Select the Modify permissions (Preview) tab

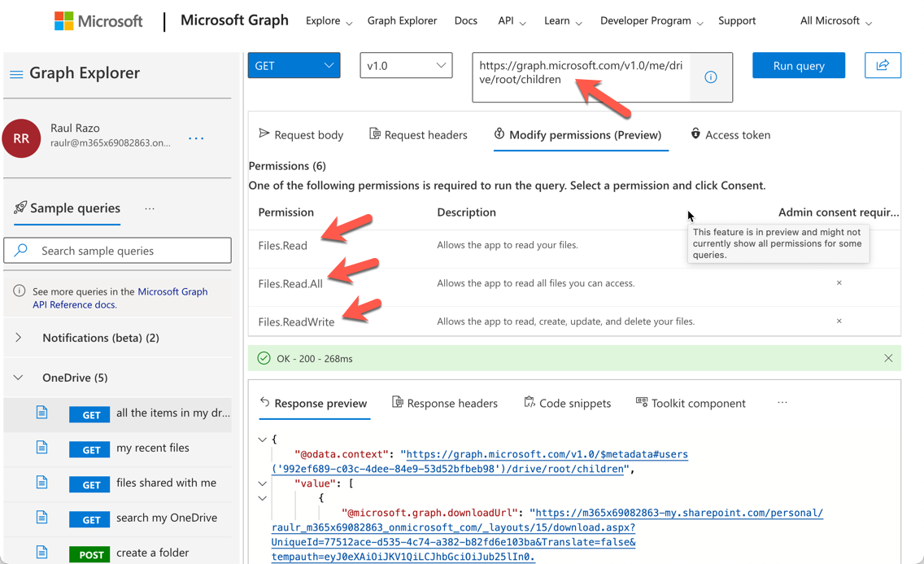pos(581,135)
